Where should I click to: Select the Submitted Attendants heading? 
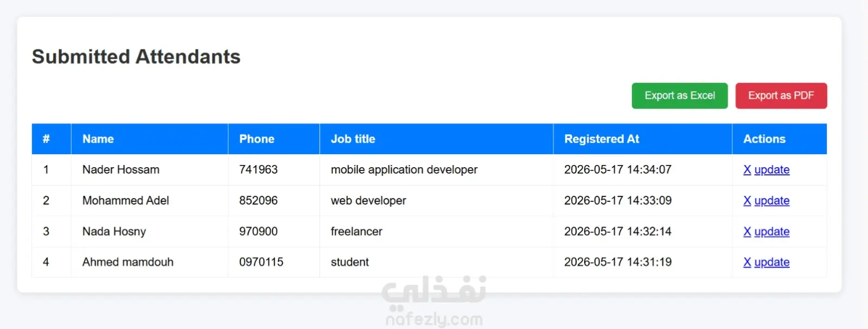pos(136,57)
